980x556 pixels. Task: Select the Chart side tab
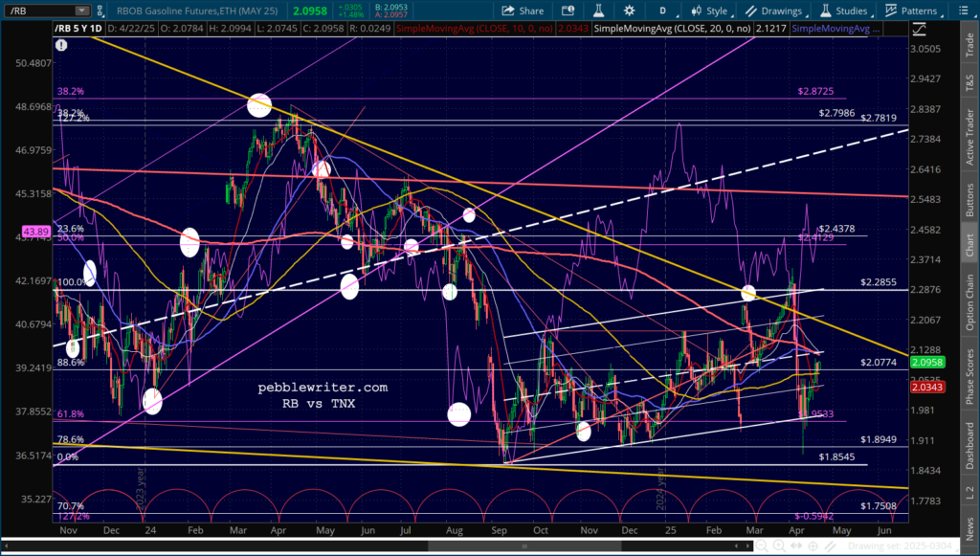[969, 244]
